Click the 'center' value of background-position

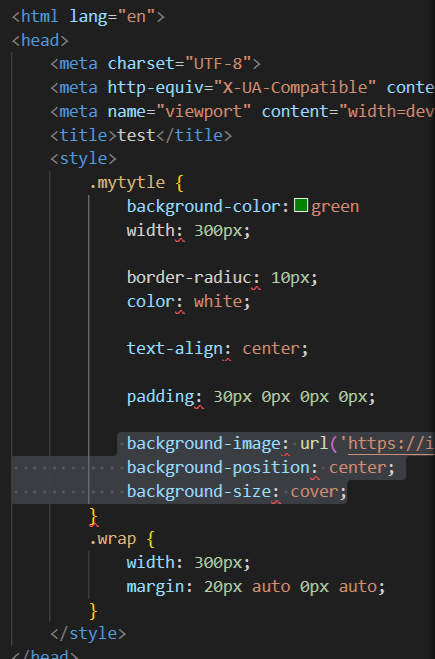pos(358,468)
